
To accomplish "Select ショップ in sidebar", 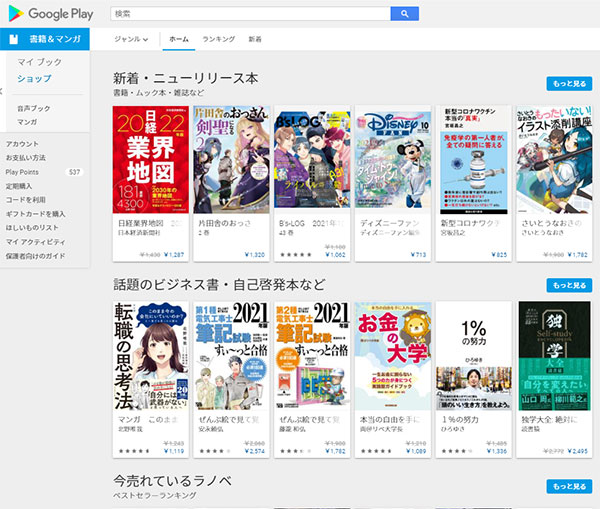I will (x=34, y=78).
